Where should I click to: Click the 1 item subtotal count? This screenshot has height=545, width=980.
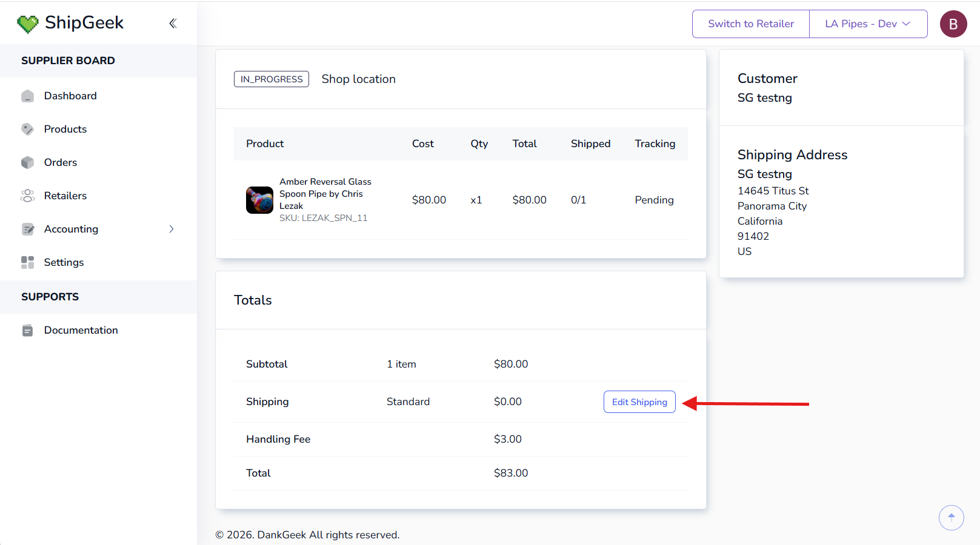point(402,364)
